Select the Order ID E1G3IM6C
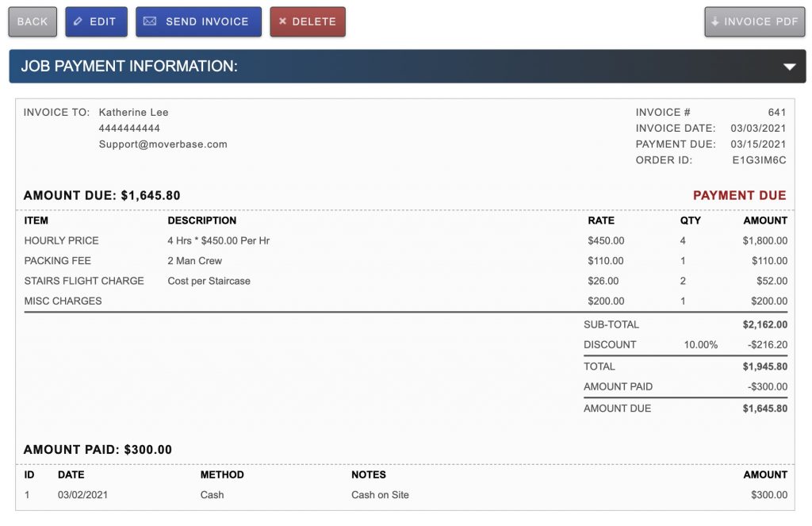The width and height of the screenshot is (812, 526). tap(758, 159)
